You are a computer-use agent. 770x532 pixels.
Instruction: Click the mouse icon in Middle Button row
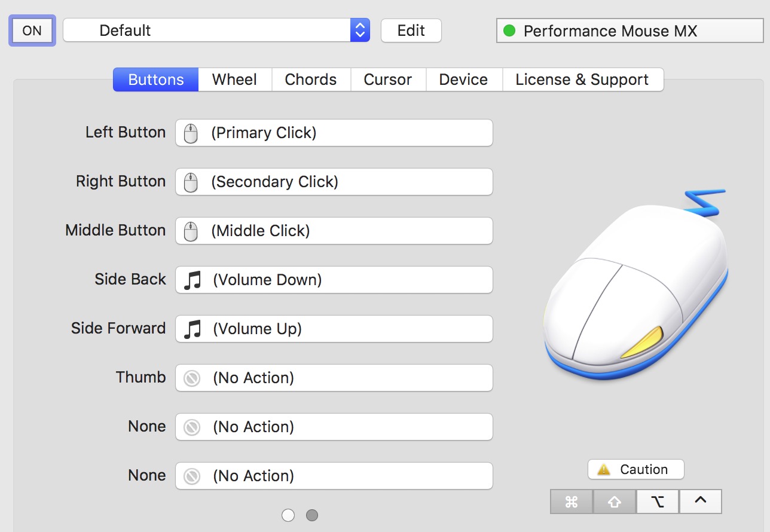(190, 231)
